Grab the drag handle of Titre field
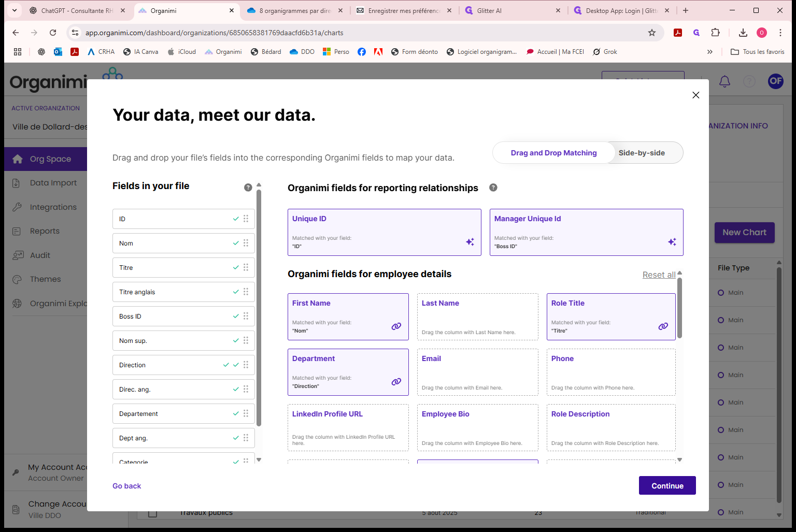Viewport: 796px width, 532px height. (x=246, y=267)
